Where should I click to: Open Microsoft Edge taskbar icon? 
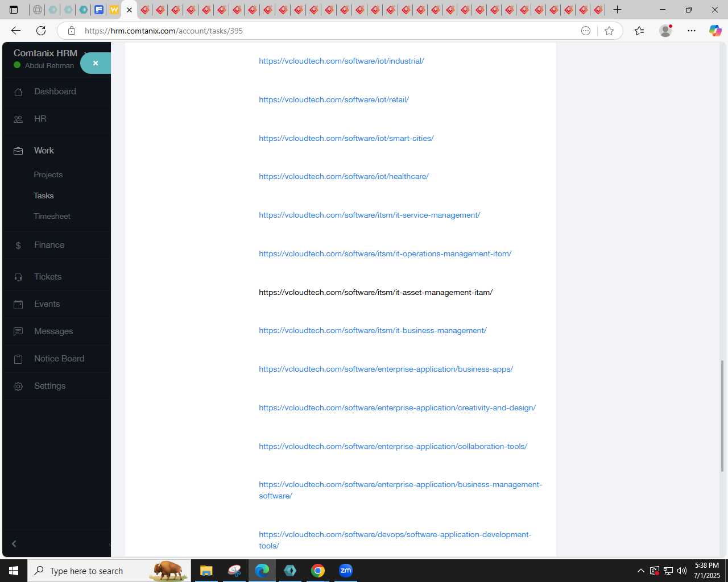pyautogui.click(x=262, y=571)
